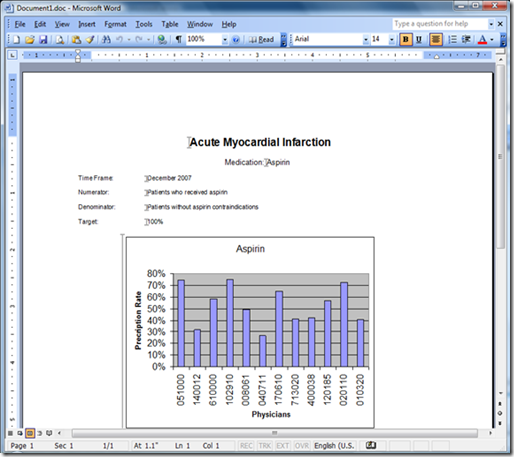Click the right indent marker on ruler
Viewport: 514px width, 457px height.
point(437,57)
